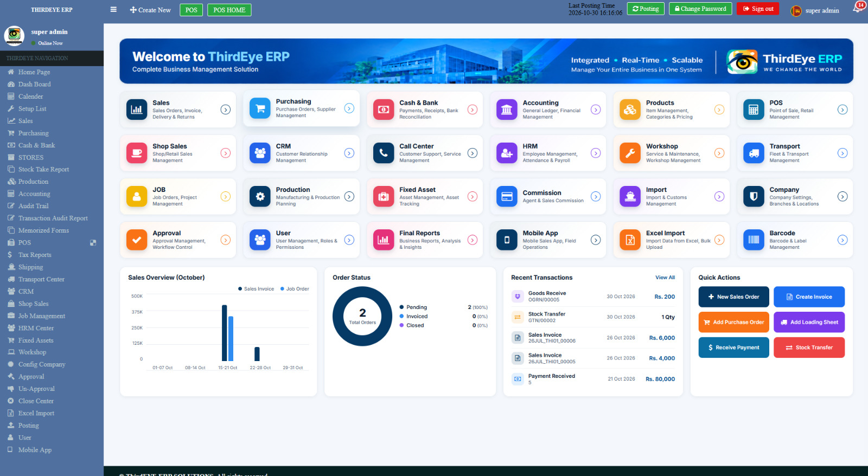
Task: Open the Products boxes icon
Action: [x=630, y=110]
